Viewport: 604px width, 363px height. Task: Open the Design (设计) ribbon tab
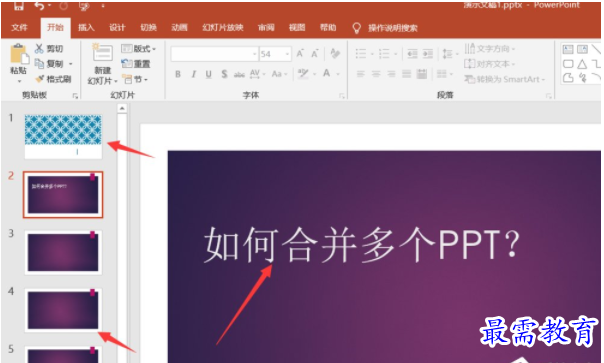(117, 27)
